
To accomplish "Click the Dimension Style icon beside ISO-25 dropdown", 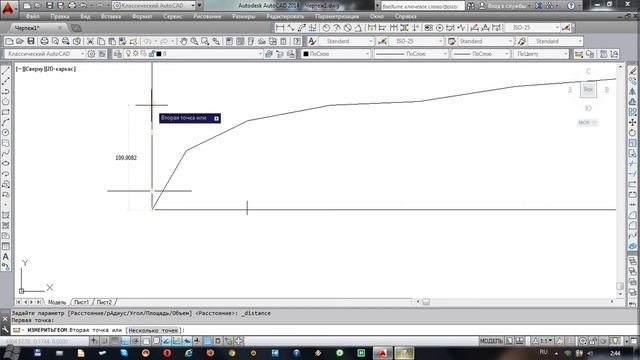I will 382,41.
